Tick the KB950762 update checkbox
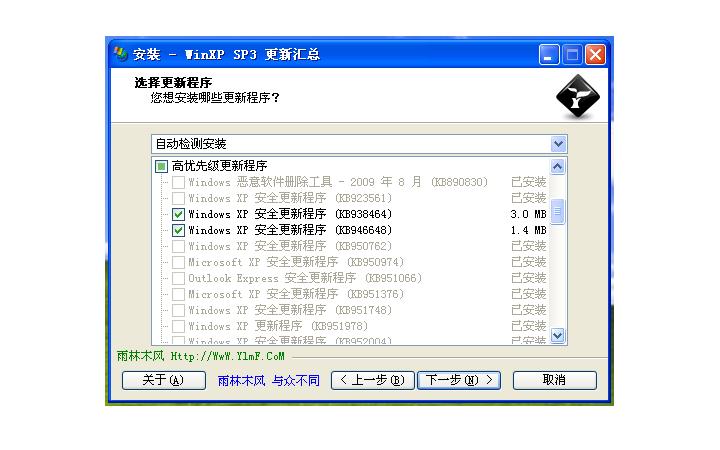The height and width of the screenshot is (450, 720). tap(178, 247)
